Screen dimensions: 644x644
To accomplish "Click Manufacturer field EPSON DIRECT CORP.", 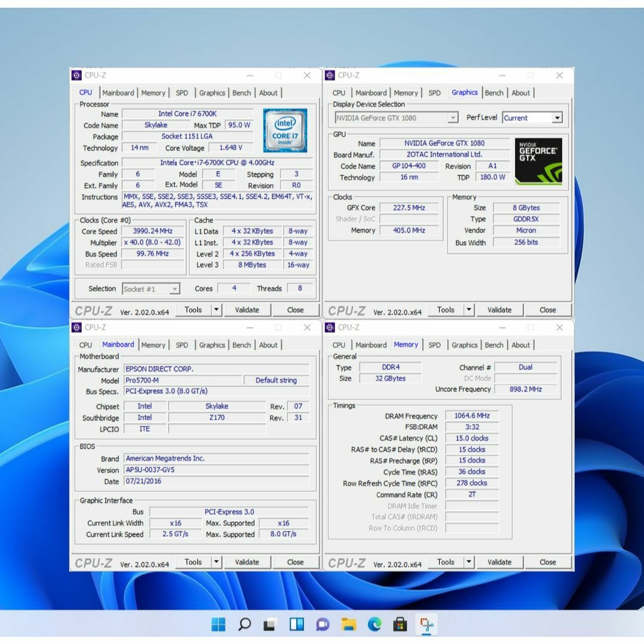I will [x=216, y=369].
